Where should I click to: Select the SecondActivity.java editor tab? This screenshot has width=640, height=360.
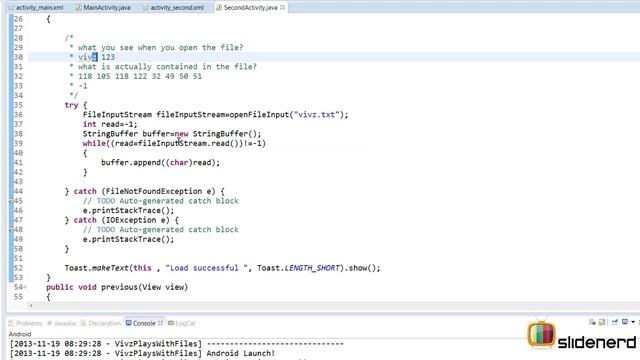250,7
